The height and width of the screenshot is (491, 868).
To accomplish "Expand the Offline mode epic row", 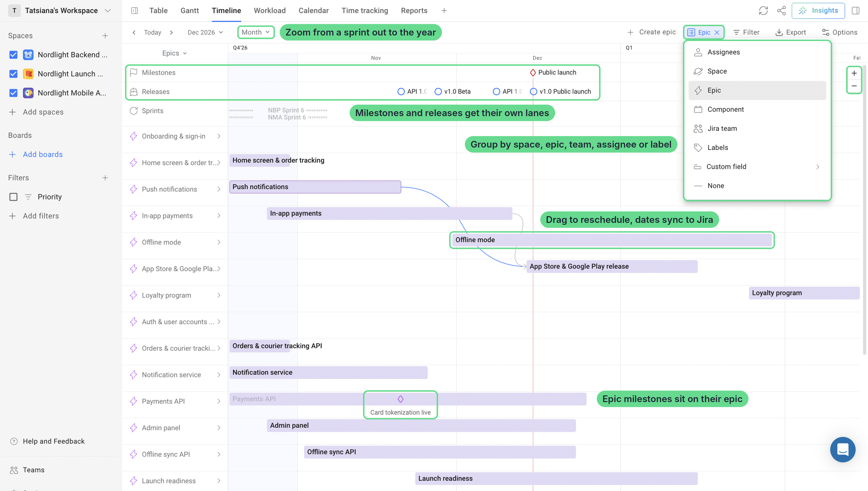I will click(219, 242).
